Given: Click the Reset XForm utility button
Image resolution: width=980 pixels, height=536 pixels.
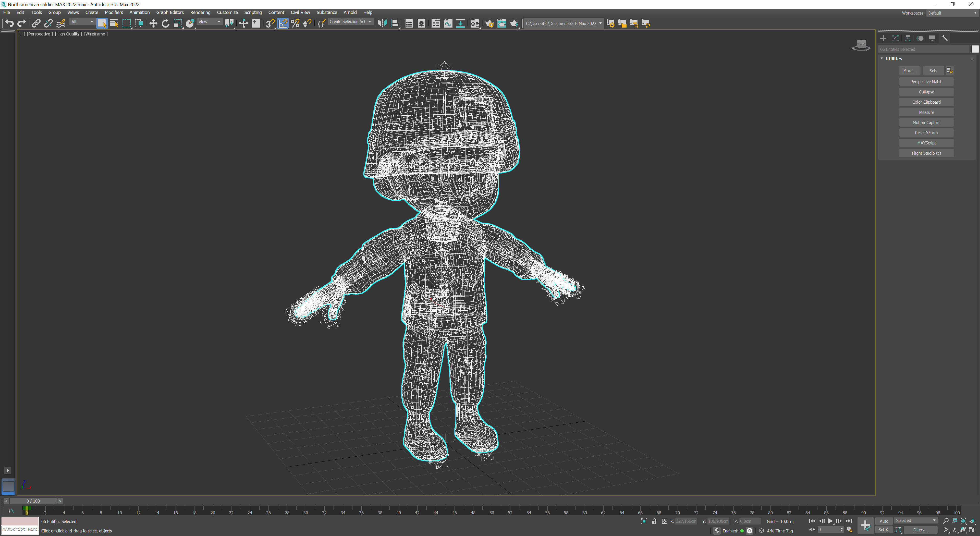Looking at the screenshot, I should [926, 133].
